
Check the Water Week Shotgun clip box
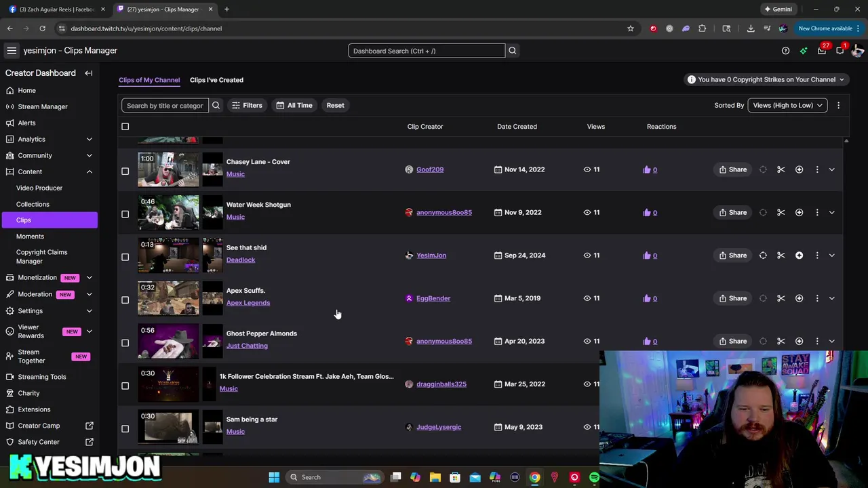125,214
